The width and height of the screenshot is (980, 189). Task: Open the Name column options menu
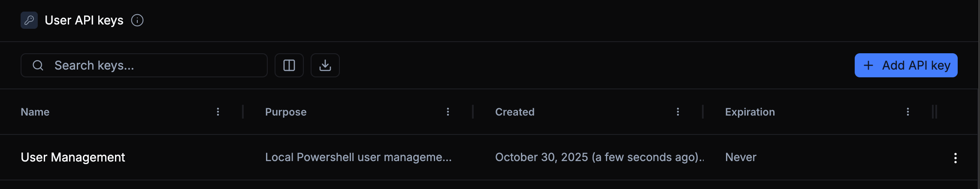pos(218,112)
